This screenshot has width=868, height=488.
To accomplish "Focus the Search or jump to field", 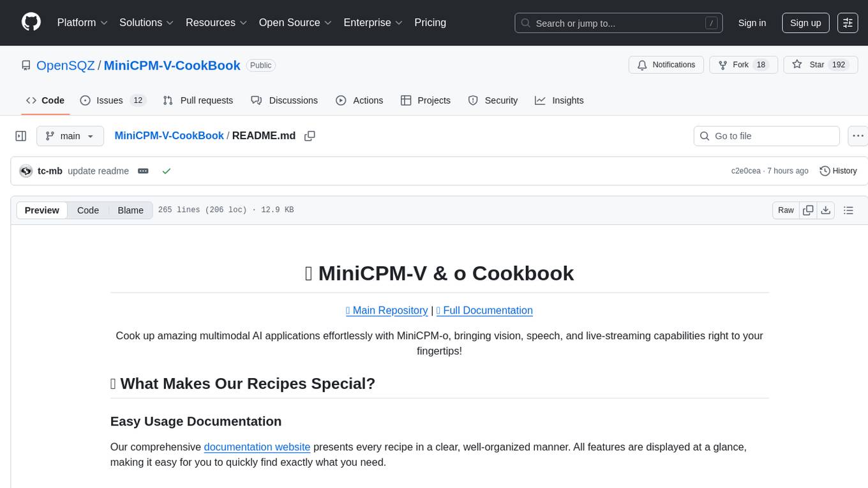I will pos(618,23).
